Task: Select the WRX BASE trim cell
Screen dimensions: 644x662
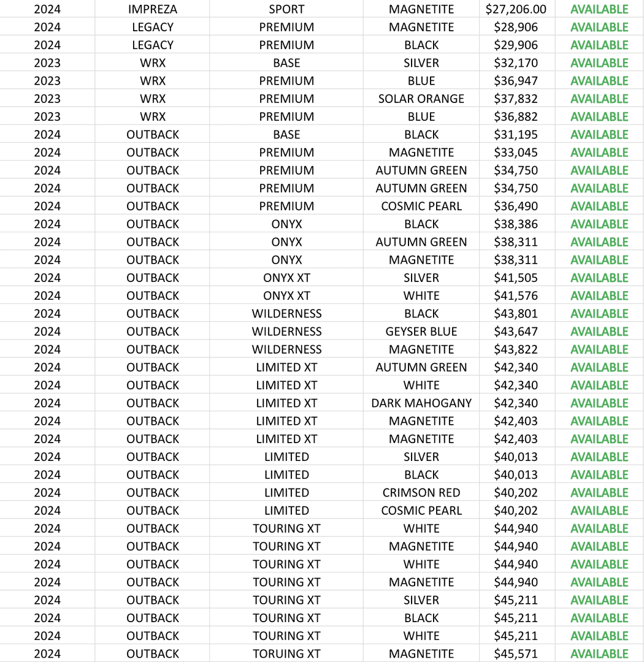Action: [286, 63]
